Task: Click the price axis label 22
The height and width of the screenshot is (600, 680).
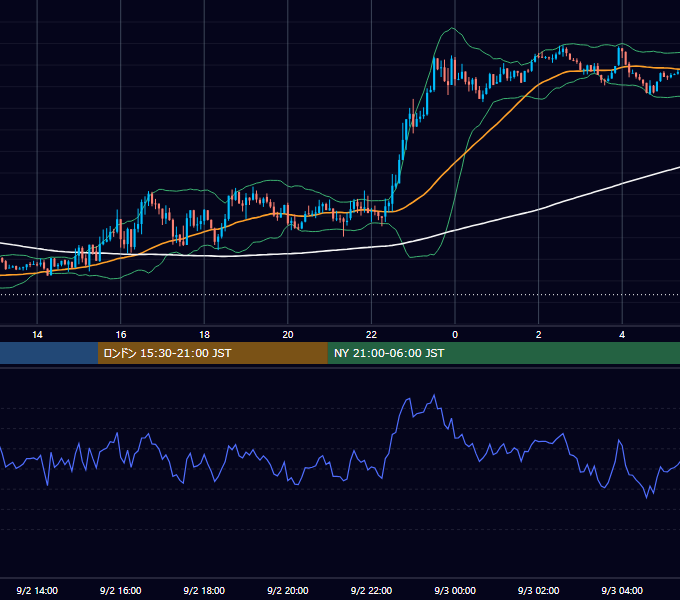Action: pos(371,335)
